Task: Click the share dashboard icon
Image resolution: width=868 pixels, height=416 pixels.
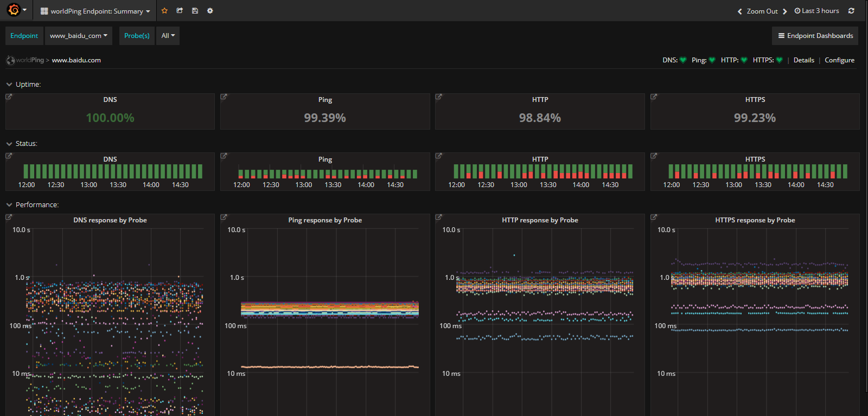Action: tap(180, 11)
